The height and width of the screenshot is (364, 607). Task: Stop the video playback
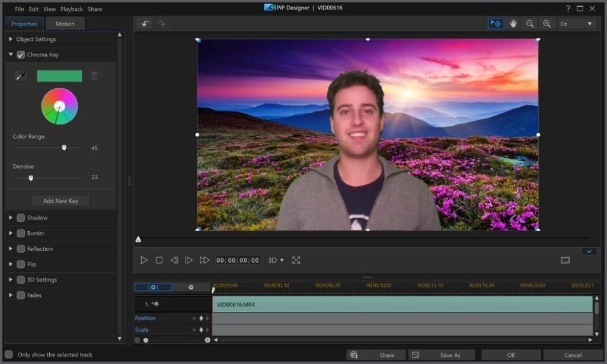pyautogui.click(x=159, y=260)
